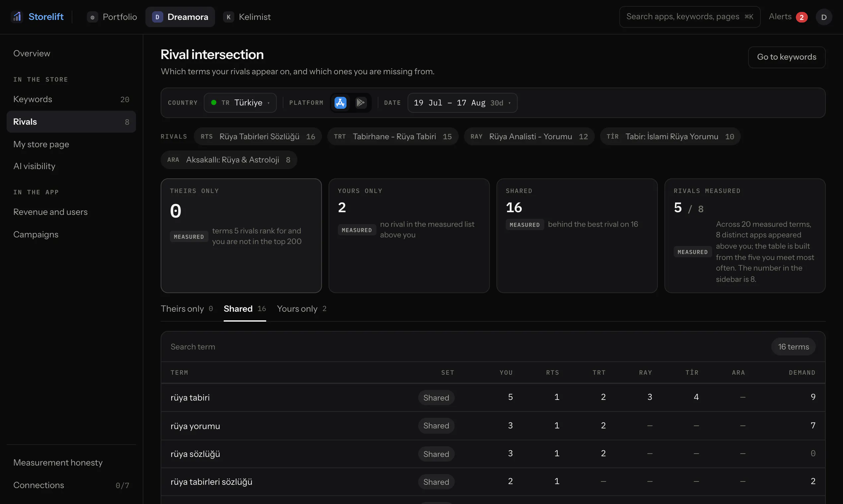
Task: Click the term 'rüya tabirleri sözlüğü'
Action: coord(211,482)
